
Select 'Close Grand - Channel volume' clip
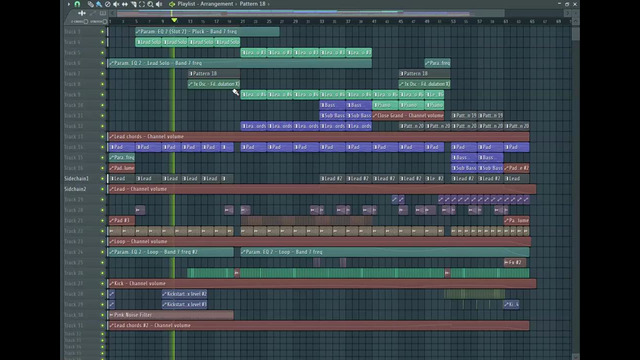pos(408,116)
